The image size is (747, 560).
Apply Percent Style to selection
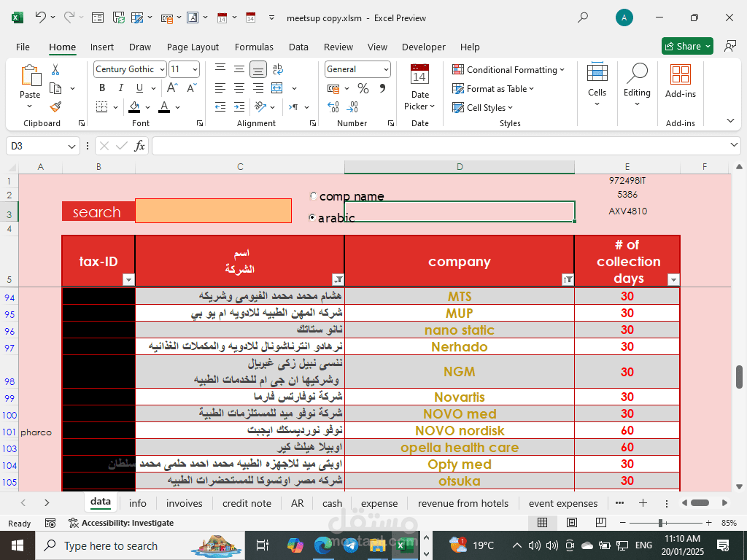click(362, 88)
